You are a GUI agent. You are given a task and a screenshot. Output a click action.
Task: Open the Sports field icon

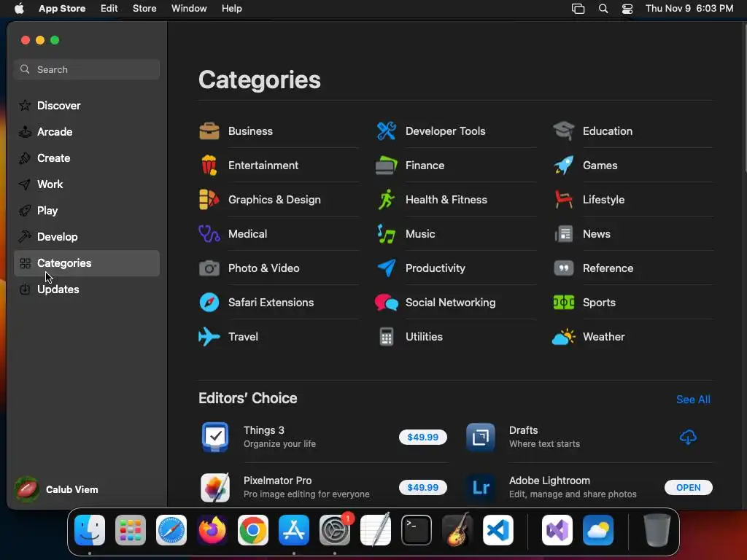(564, 303)
